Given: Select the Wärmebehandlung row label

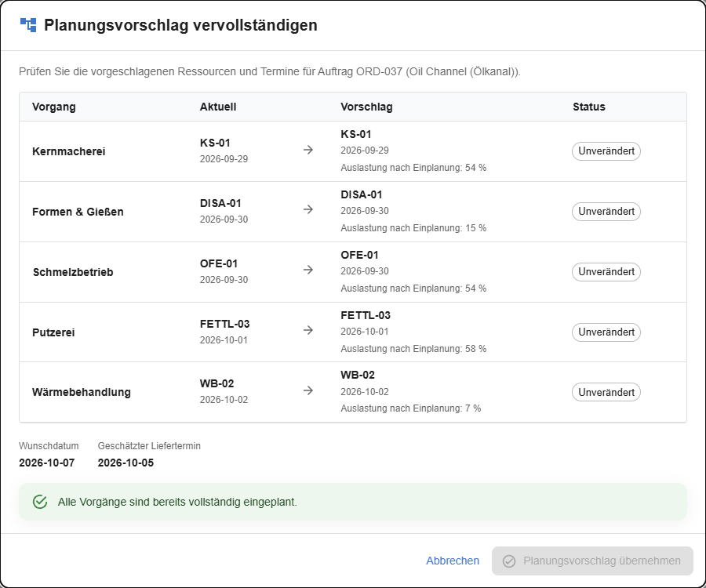Looking at the screenshot, I should tap(81, 392).
